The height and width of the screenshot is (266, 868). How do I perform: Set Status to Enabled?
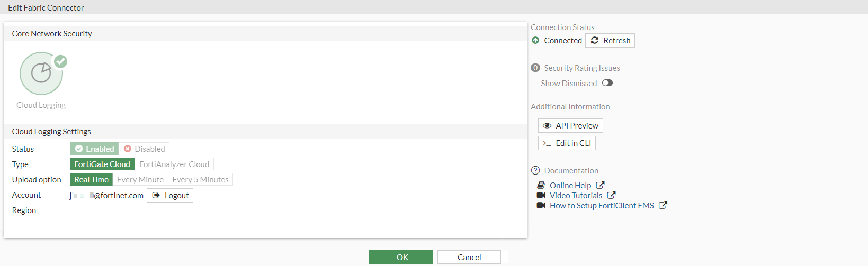tap(94, 149)
